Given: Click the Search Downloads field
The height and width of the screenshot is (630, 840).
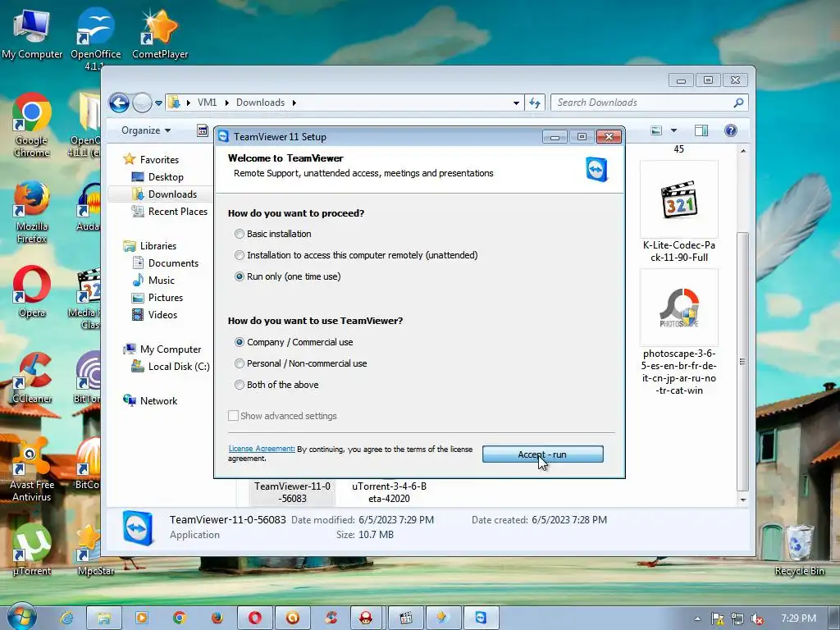Looking at the screenshot, I should point(650,103).
